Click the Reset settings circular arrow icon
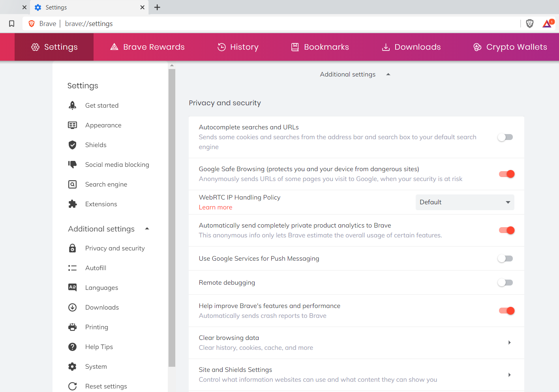Viewport: 559px width, 392px height. [x=73, y=386]
